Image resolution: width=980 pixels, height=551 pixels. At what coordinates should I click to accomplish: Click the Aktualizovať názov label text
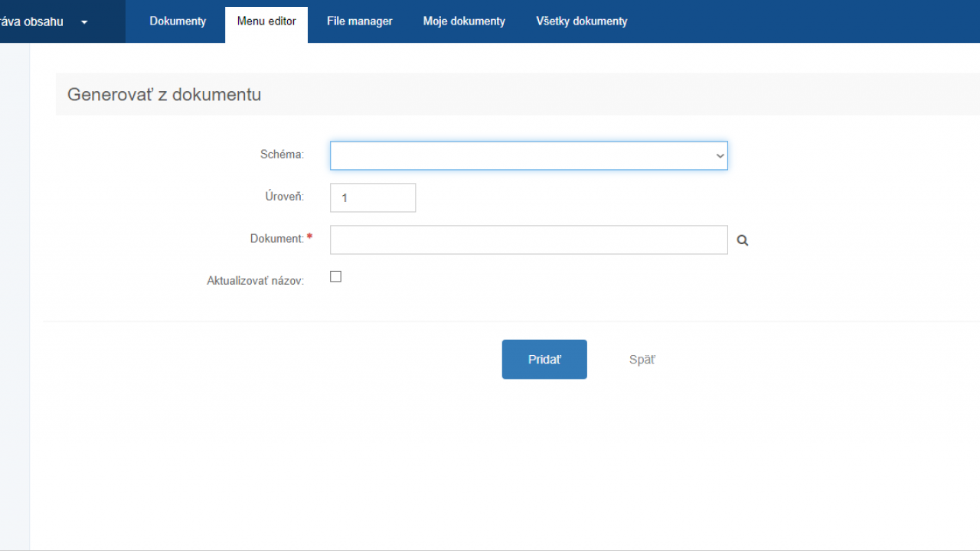(x=255, y=281)
